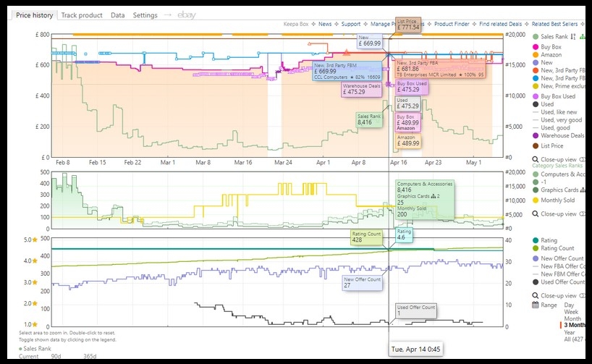This screenshot has height=364, width=592.
Task: Open the Keepa Box link
Action: click(296, 24)
